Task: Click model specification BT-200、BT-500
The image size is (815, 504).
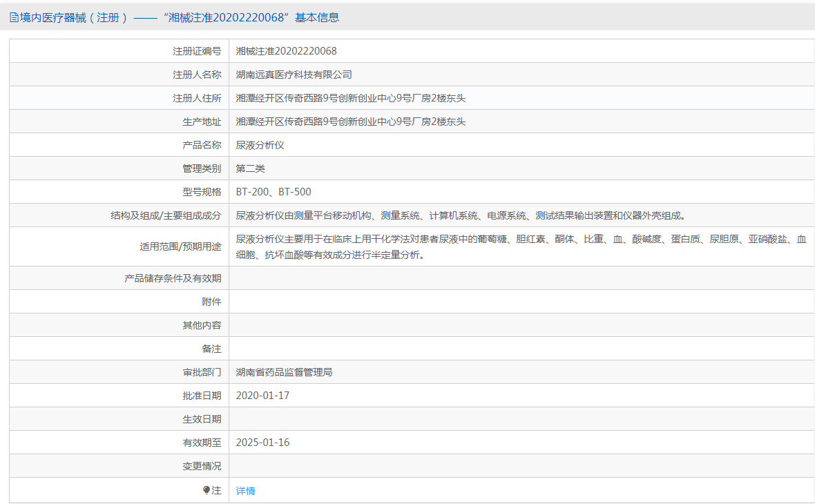Action: tap(273, 192)
